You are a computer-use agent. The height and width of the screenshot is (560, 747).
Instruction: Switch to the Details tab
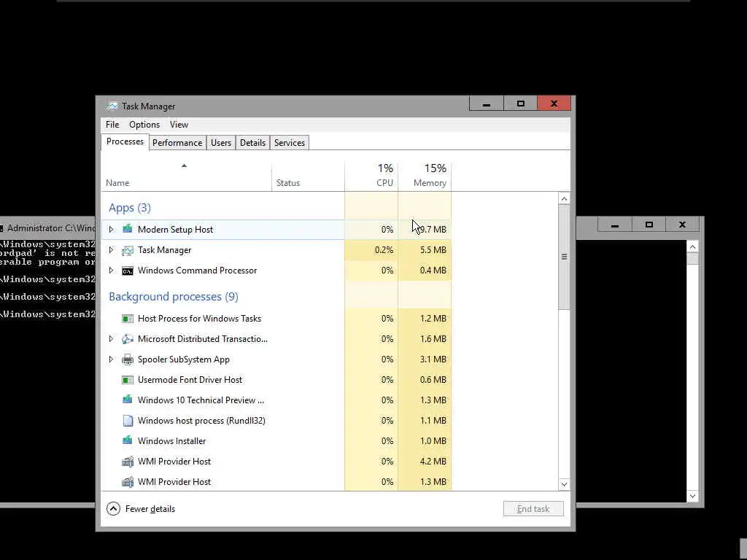[252, 143]
